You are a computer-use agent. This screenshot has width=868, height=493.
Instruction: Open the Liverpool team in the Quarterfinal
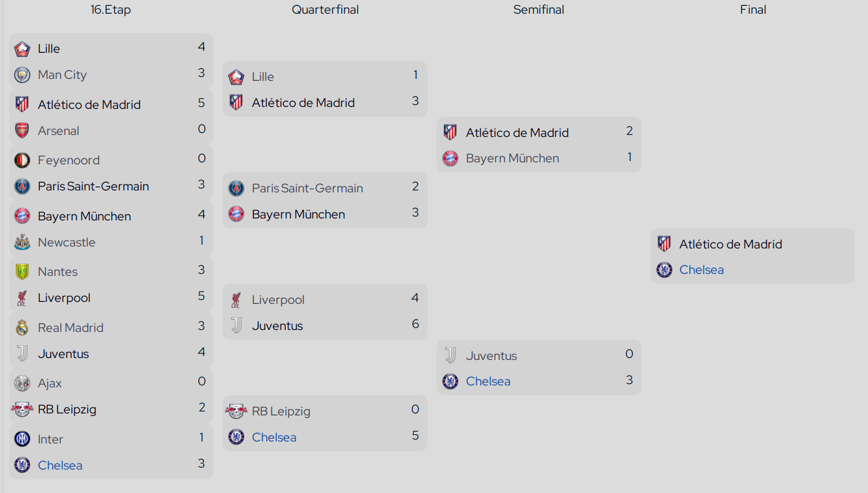click(278, 300)
